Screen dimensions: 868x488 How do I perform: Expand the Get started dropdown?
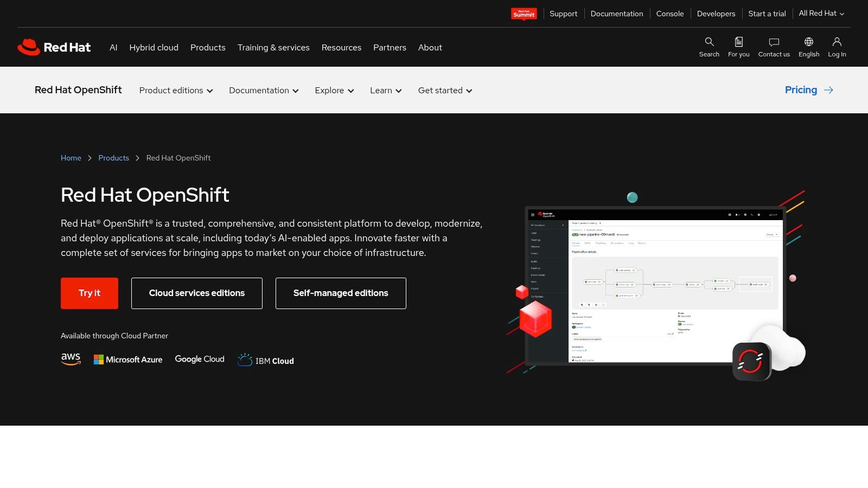click(445, 91)
